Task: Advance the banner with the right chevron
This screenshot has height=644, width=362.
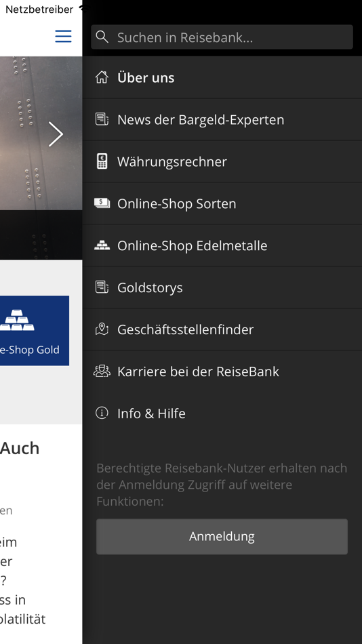Action: tap(56, 134)
